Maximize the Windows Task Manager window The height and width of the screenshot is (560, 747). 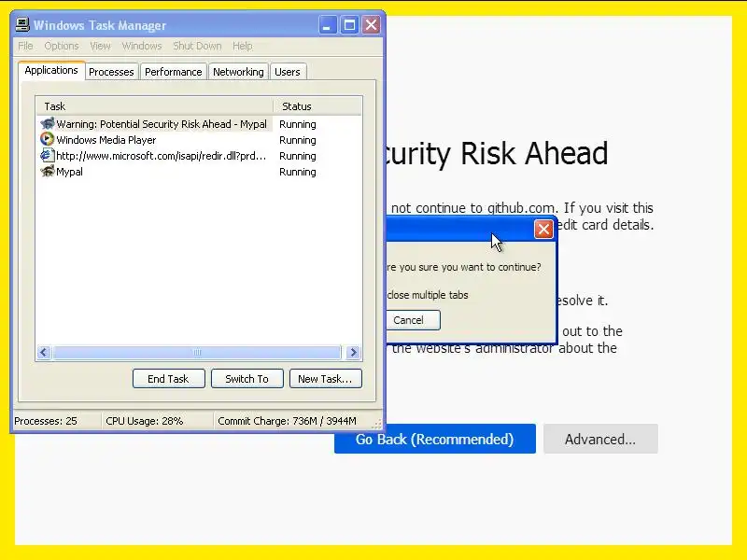[349, 25]
